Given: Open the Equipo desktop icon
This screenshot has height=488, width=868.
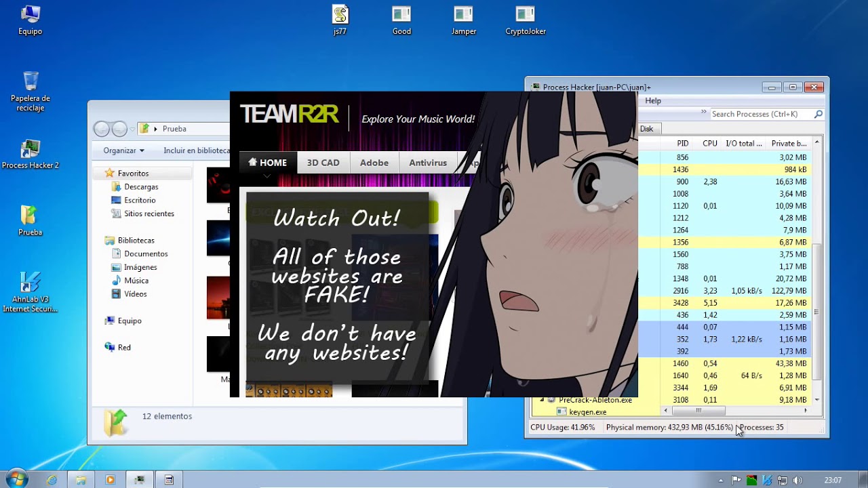Looking at the screenshot, I should pyautogui.click(x=30, y=20).
